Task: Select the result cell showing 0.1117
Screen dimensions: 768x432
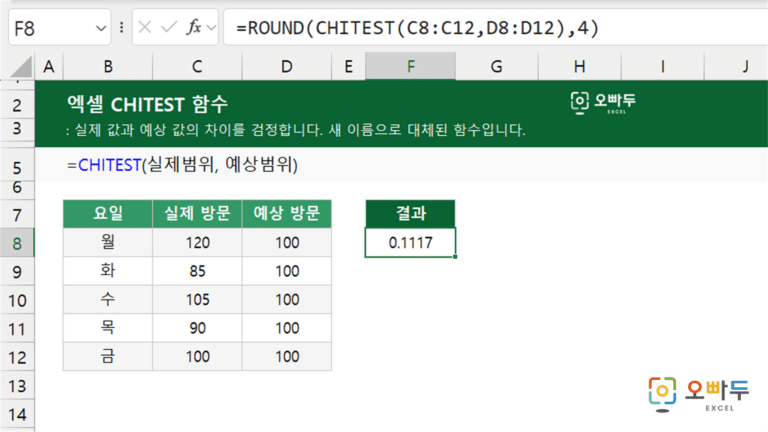Action: click(410, 242)
